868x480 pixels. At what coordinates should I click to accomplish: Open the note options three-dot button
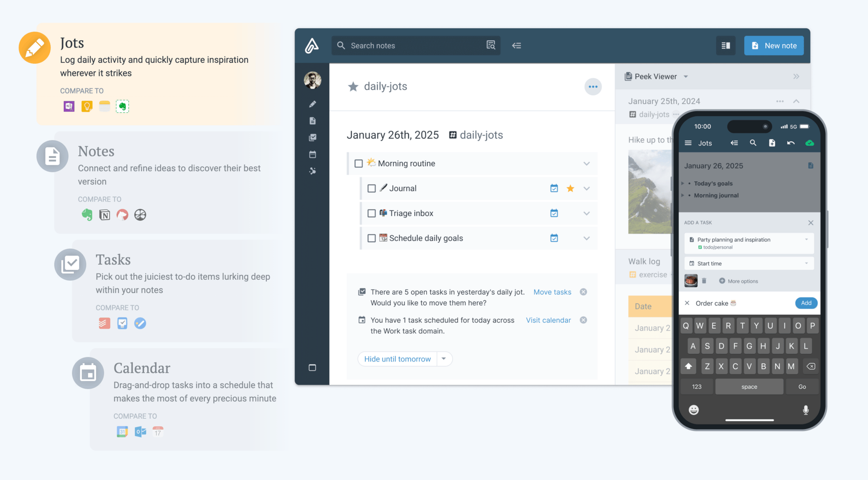(x=593, y=87)
